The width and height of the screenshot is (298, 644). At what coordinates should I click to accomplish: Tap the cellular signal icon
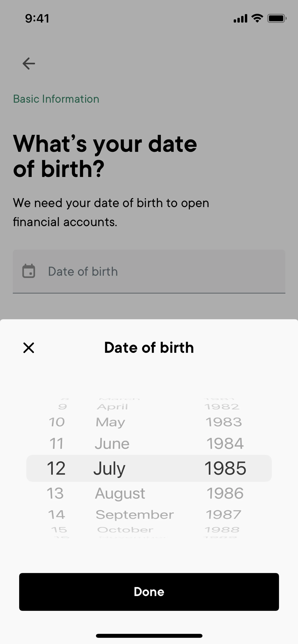(240, 18)
